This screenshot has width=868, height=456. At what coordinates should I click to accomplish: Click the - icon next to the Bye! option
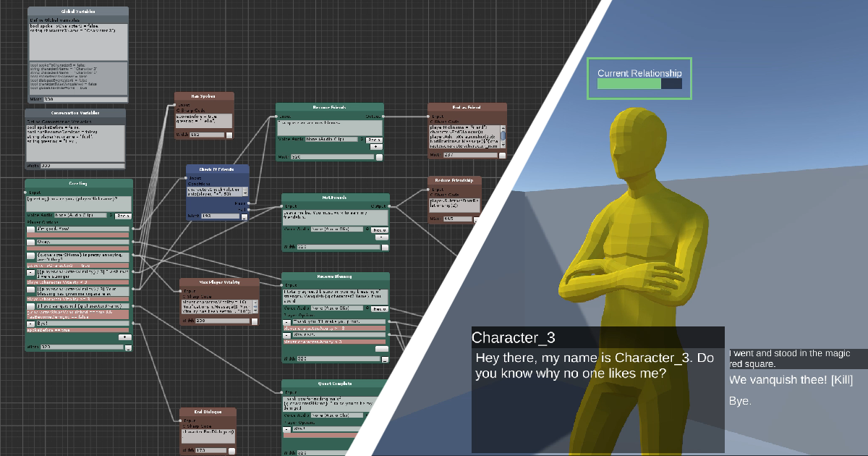tap(30, 324)
